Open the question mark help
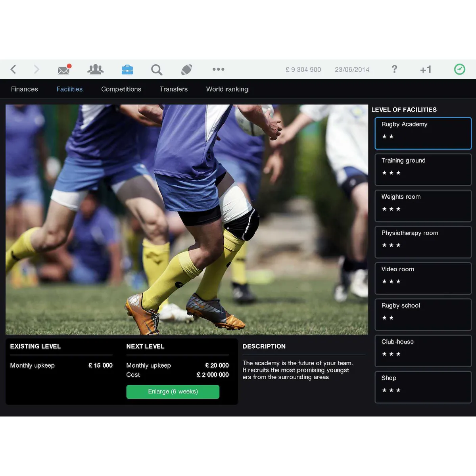This screenshot has width=476, height=476. pyautogui.click(x=394, y=69)
